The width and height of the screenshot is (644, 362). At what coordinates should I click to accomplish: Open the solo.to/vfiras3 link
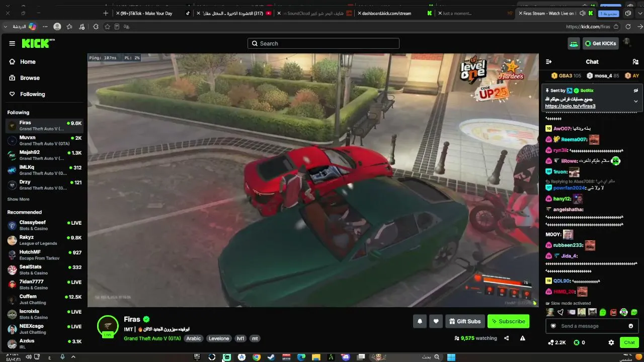click(x=570, y=106)
